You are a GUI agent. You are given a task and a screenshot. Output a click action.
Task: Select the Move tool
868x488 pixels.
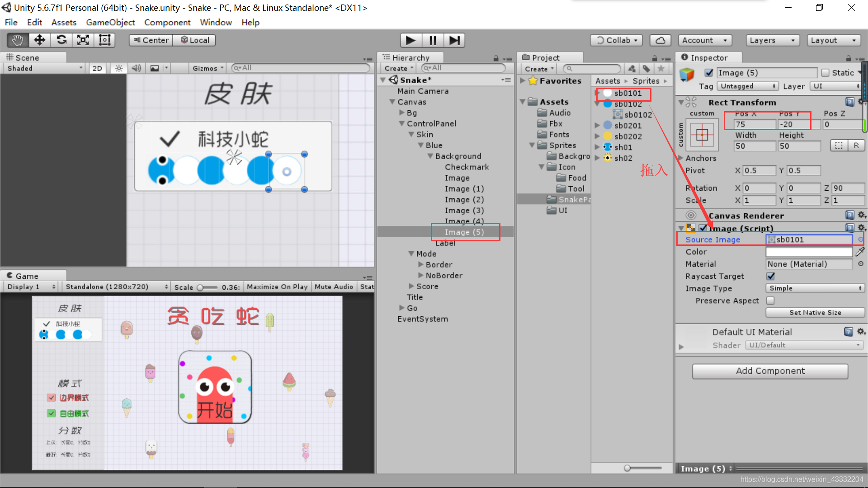pos(40,40)
